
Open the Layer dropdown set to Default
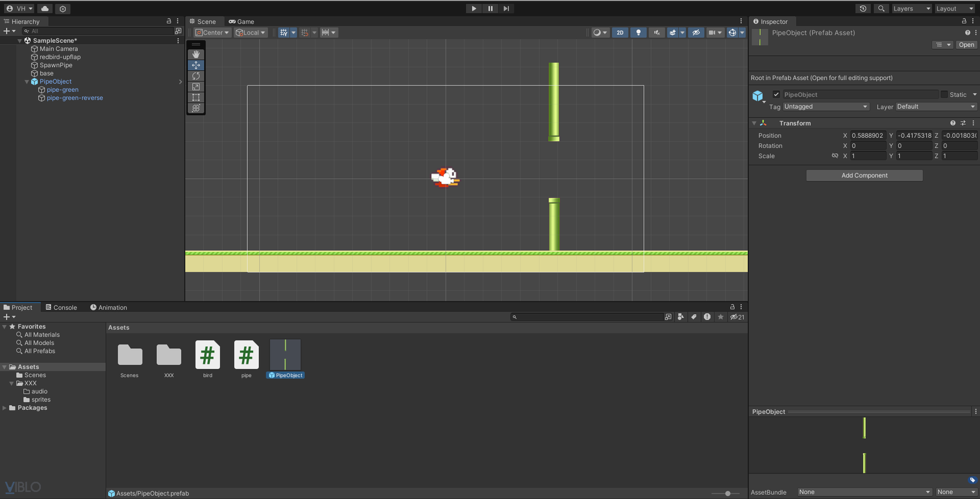(x=936, y=107)
